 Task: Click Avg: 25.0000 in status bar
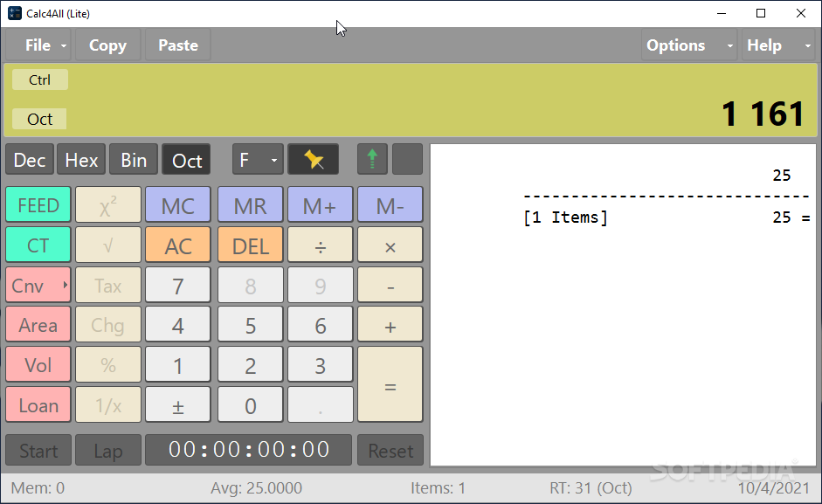pyautogui.click(x=256, y=488)
